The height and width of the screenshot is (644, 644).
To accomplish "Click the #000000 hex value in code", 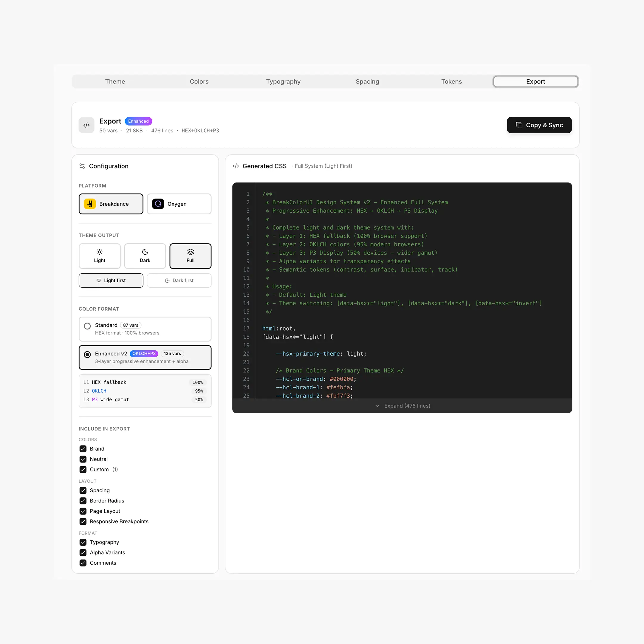I will (x=341, y=379).
